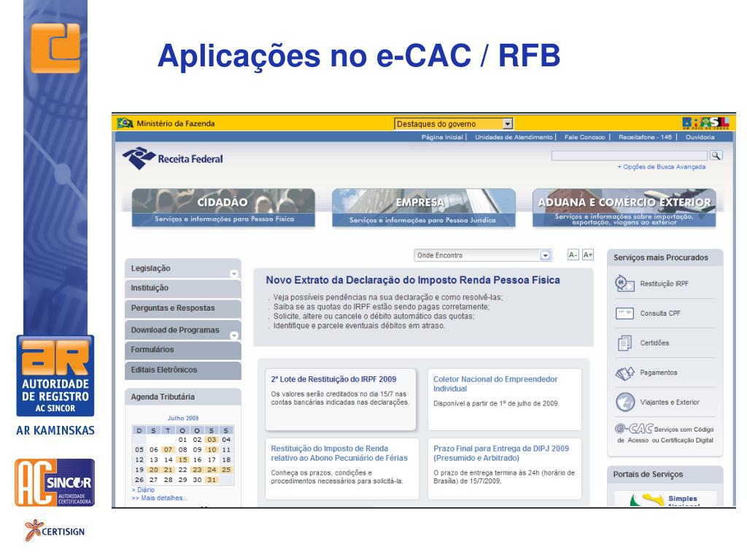747x560 pixels.
Task: Open Restituição relativo ao Abono Pecuniário link
Action: pyautogui.click(x=339, y=454)
